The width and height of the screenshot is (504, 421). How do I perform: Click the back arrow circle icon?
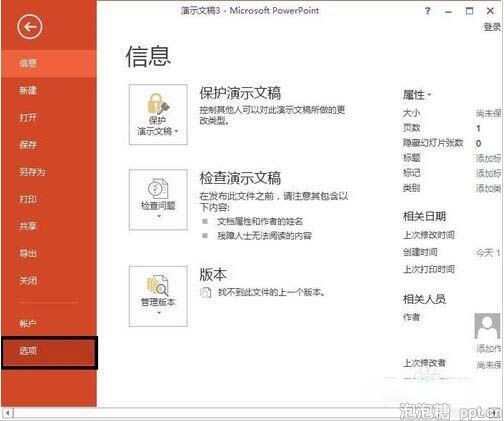pyautogui.click(x=30, y=27)
